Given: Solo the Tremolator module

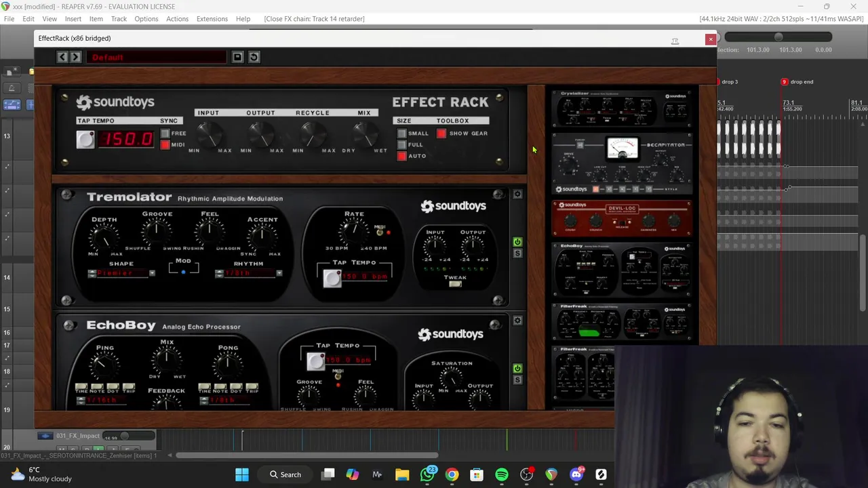Looking at the screenshot, I should click(517, 253).
